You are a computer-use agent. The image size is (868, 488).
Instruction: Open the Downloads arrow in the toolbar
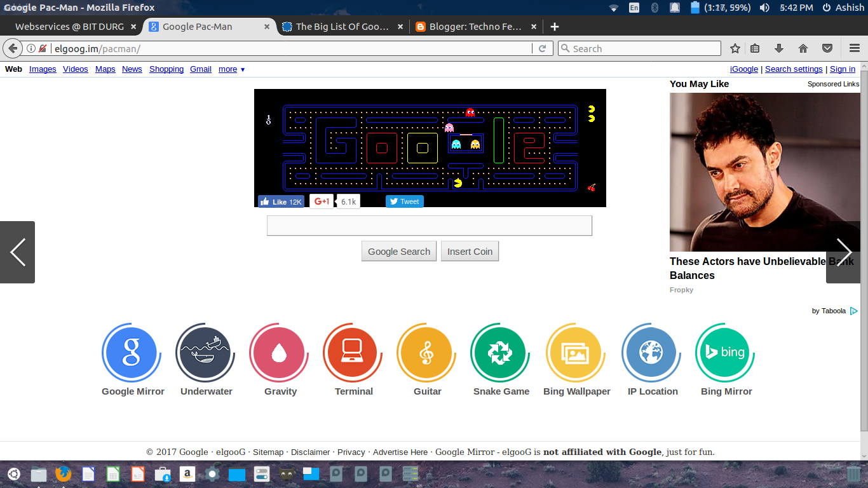[779, 48]
